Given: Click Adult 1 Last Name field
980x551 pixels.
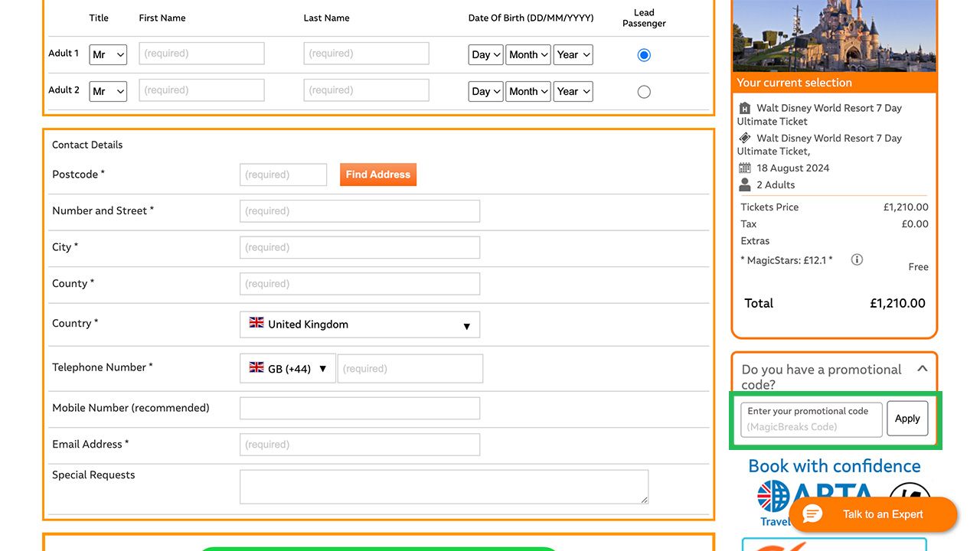Looking at the screenshot, I should [366, 54].
